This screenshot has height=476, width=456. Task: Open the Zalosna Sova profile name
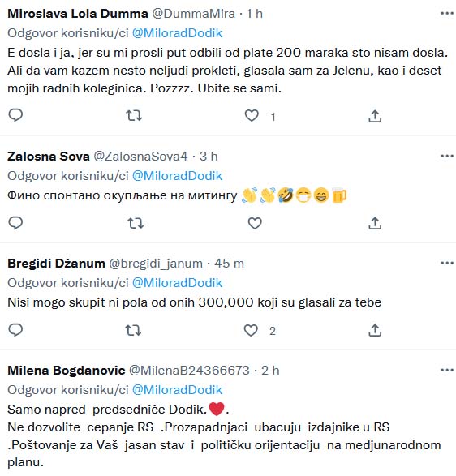point(49,157)
